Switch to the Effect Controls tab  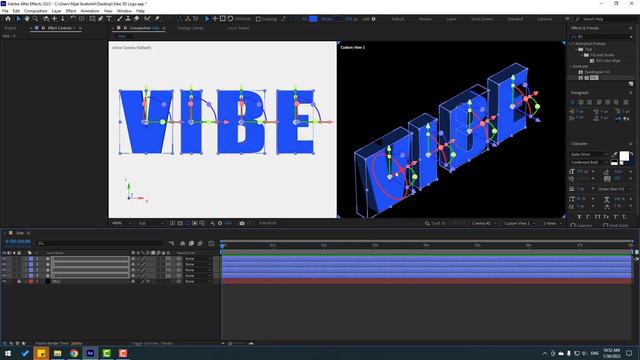pos(60,28)
